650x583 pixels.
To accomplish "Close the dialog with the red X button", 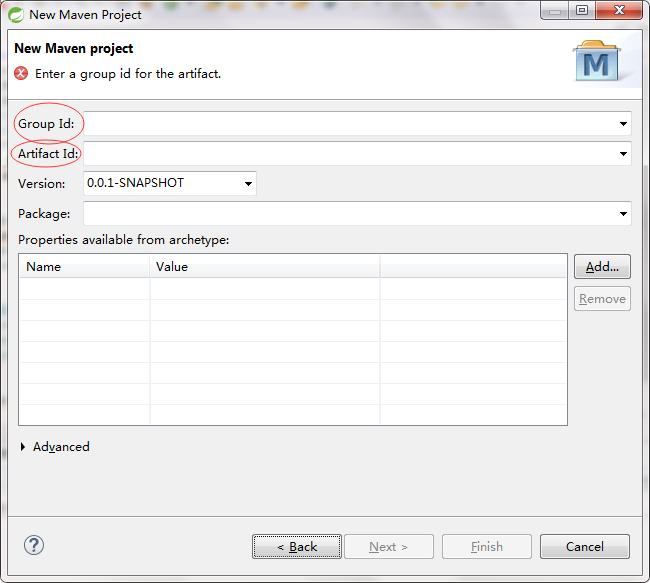I will coord(619,10).
